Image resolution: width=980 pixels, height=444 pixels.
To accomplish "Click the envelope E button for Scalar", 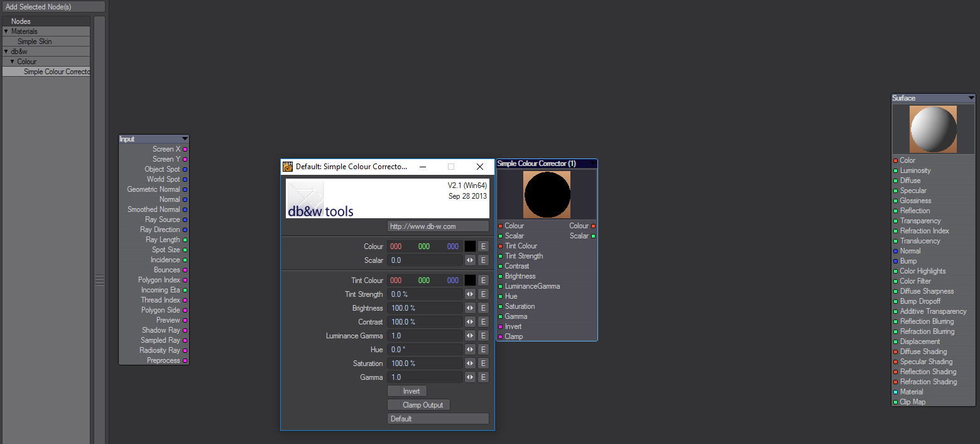I will pos(483,260).
